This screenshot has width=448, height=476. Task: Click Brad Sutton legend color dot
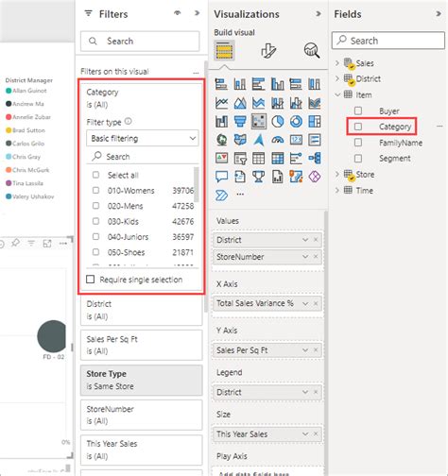9,130
